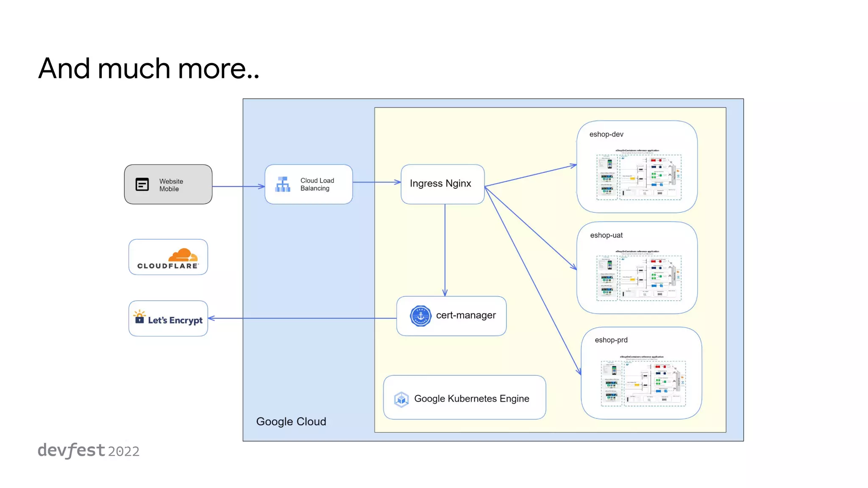
Task: Click the Cloudflare cloud logo
Action: click(183, 255)
